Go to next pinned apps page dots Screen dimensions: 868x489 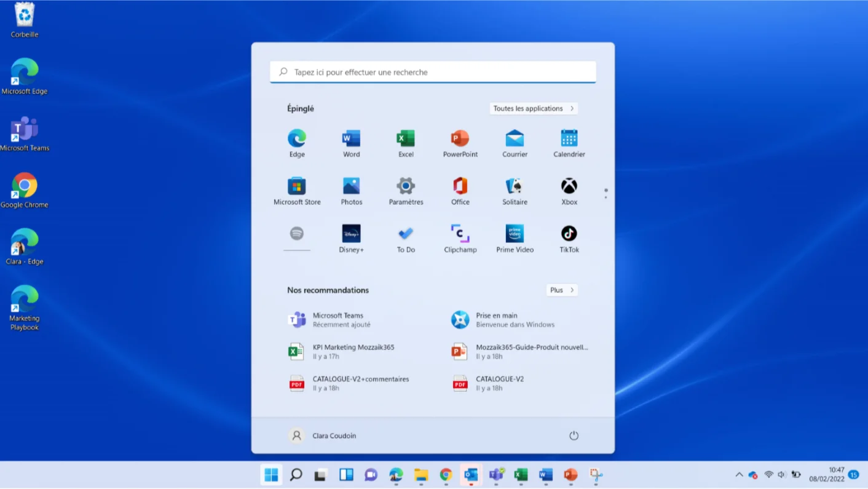point(606,193)
